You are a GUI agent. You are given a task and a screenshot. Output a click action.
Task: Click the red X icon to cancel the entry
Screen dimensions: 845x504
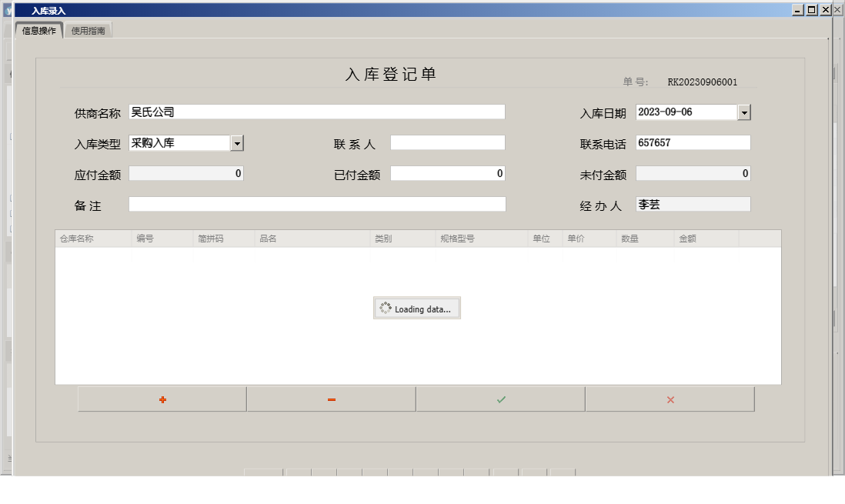point(670,399)
